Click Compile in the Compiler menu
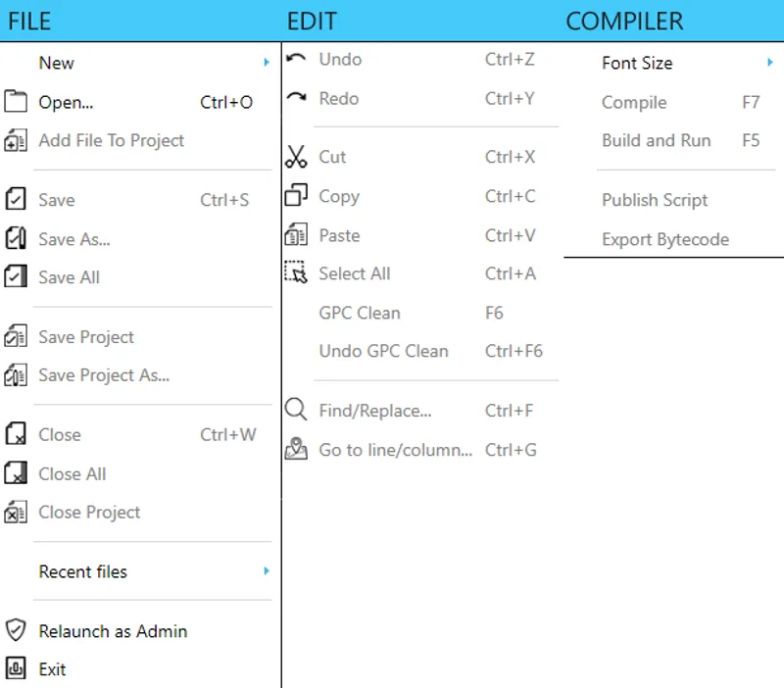Image resolution: width=784 pixels, height=688 pixels. coord(634,102)
